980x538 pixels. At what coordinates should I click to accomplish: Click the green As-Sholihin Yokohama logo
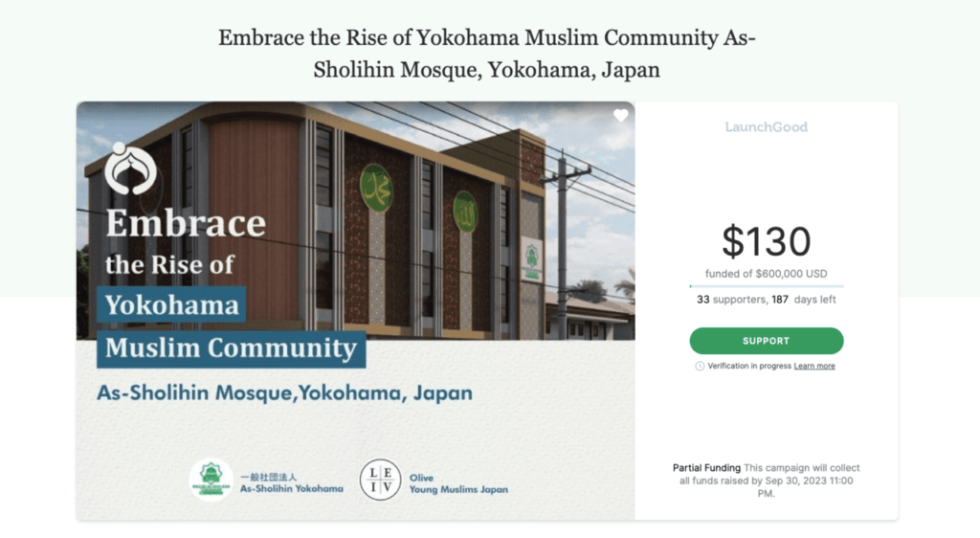click(x=211, y=481)
